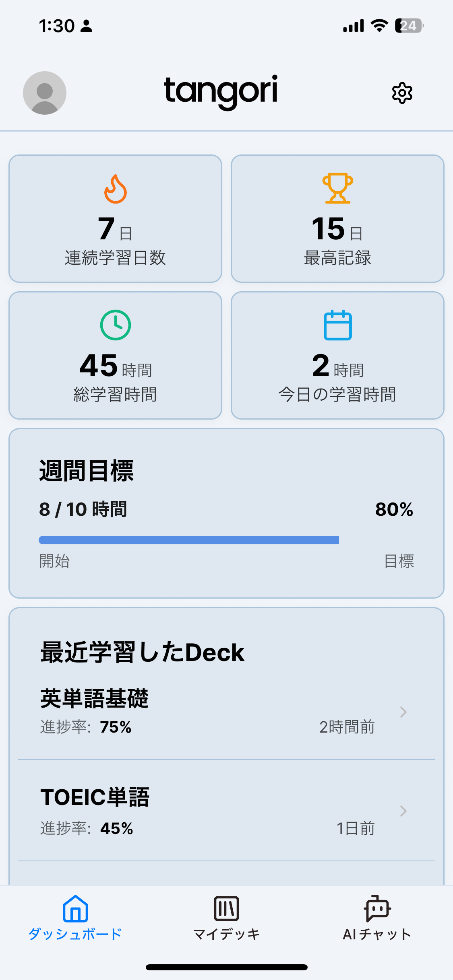Image resolution: width=453 pixels, height=980 pixels.
Task: Open settings via the gear icon
Action: pos(402,93)
